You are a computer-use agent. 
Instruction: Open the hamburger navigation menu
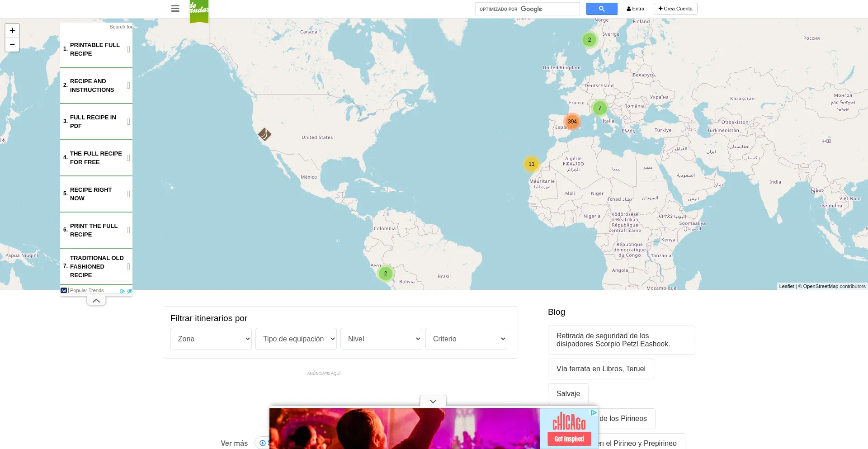(x=175, y=9)
